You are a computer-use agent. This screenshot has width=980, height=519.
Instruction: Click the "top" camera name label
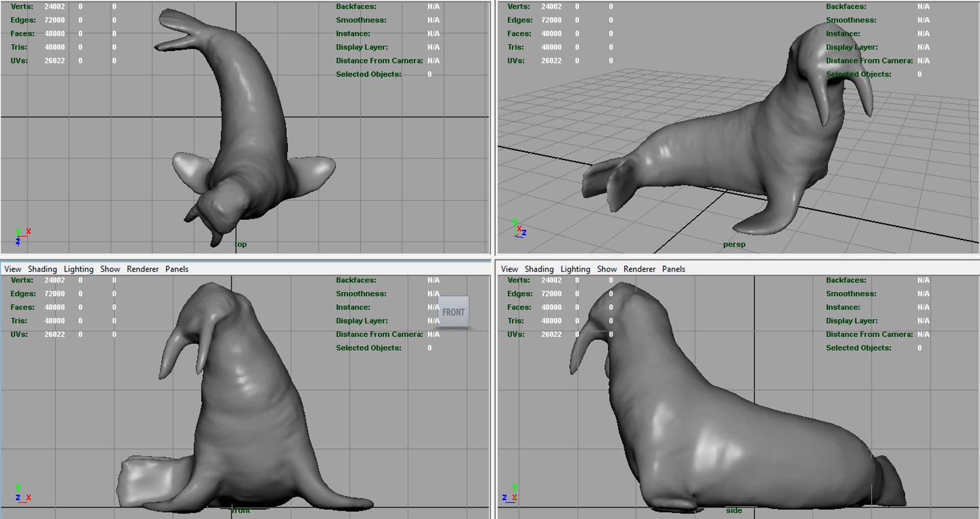coord(241,245)
